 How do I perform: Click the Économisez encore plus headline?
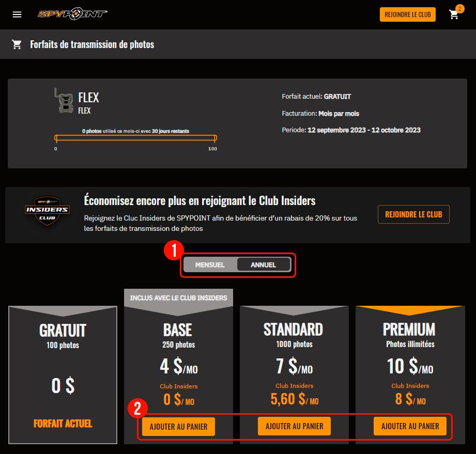199,200
